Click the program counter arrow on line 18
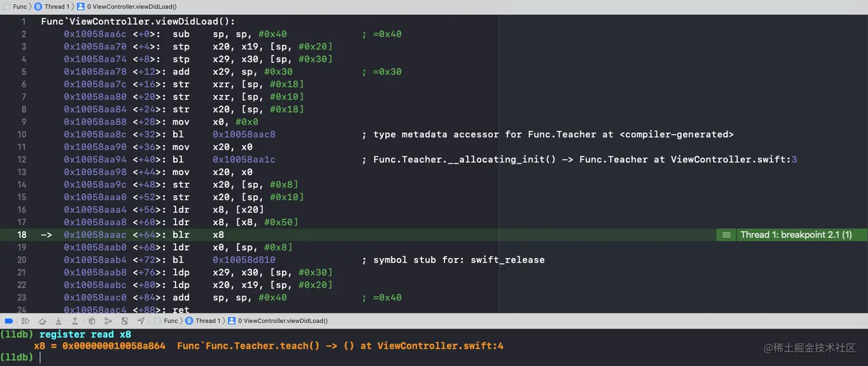Screen dimensions: 868x366 click(46, 235)
